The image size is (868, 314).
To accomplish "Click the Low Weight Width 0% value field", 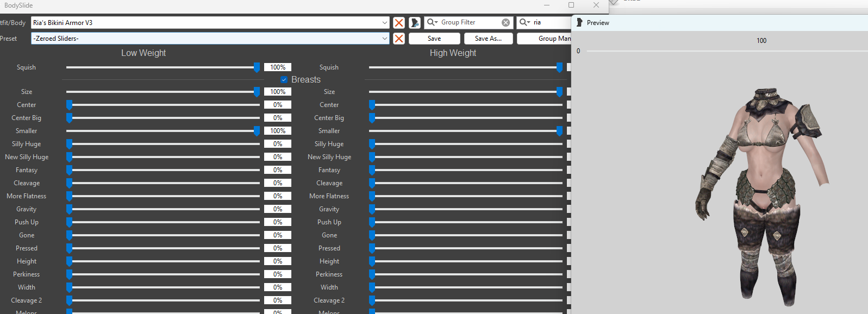I will [278, 287].
